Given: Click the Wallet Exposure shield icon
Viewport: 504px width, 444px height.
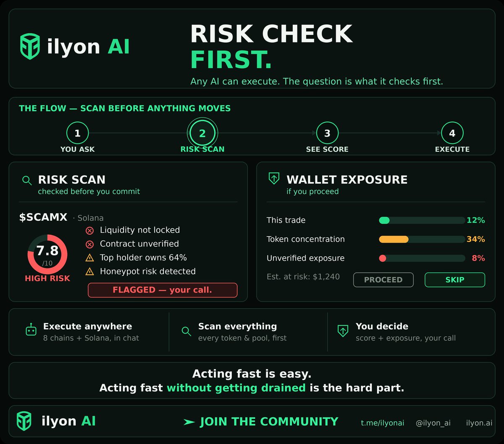Looking at the screenshot, I should (x=274, y=179).
